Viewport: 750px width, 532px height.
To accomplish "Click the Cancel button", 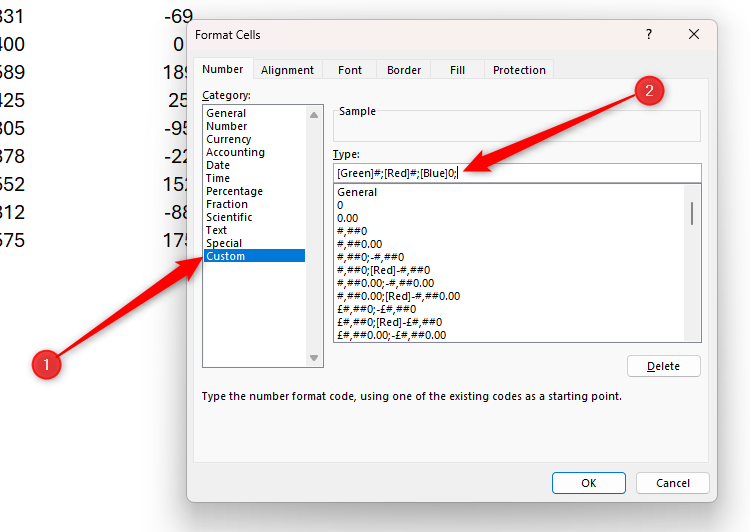I will coord(672,483).
